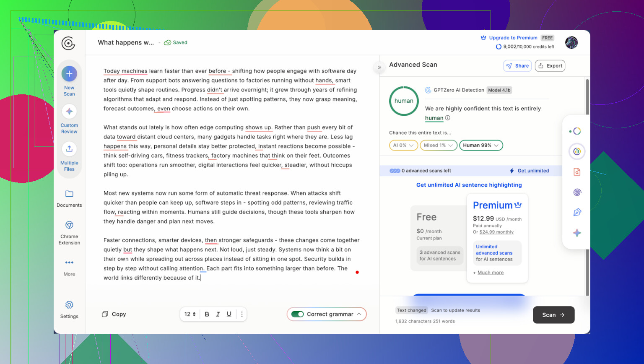Toggle the Correct grammar switch
This screenshot has width=644, height=364.
pos(298,314)
